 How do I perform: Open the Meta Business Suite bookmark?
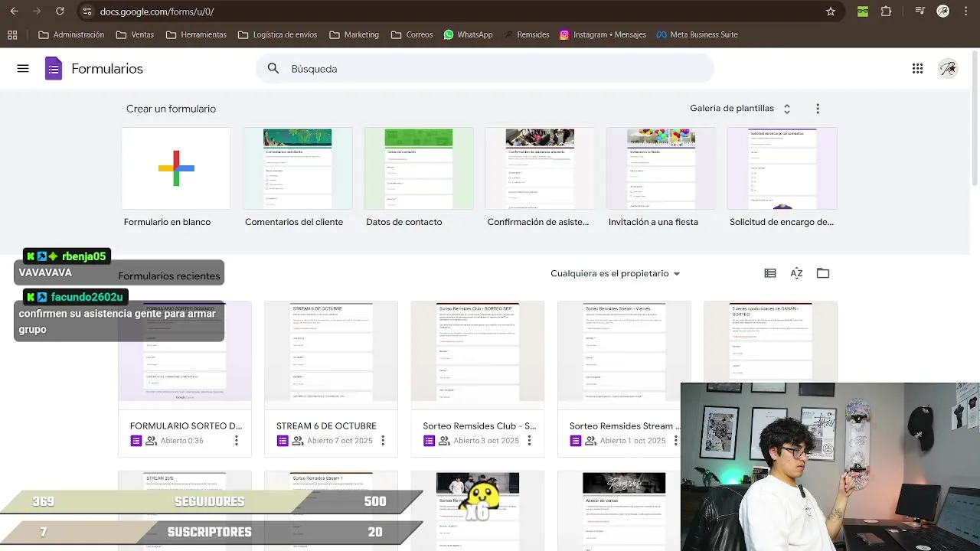click(697, 34)
